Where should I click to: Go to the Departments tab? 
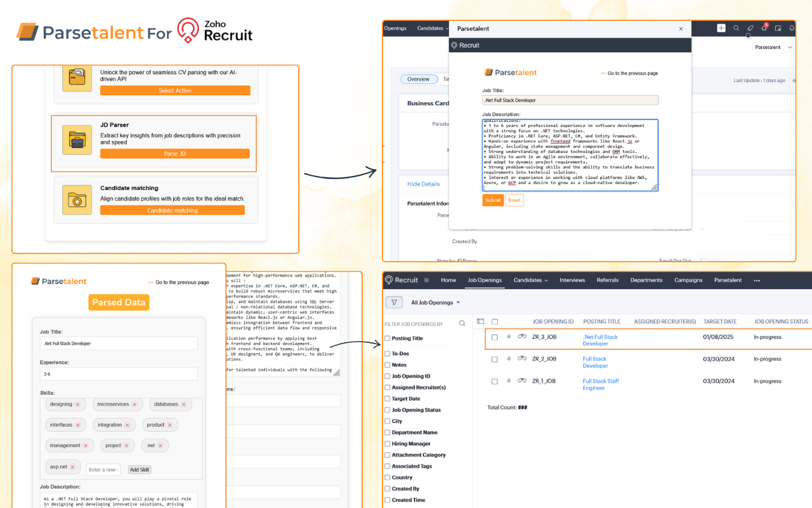pyautogui.click(x=646, y=280)
